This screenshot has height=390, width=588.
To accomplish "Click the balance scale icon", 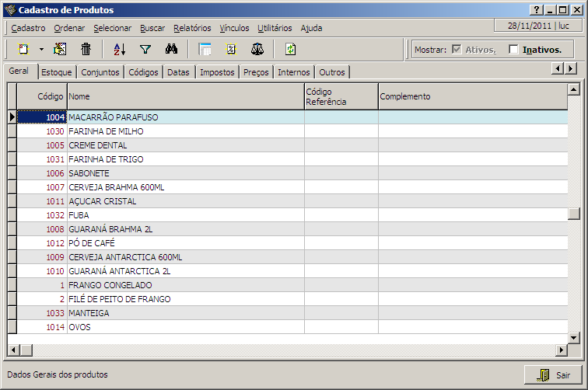I will point(257,49).
